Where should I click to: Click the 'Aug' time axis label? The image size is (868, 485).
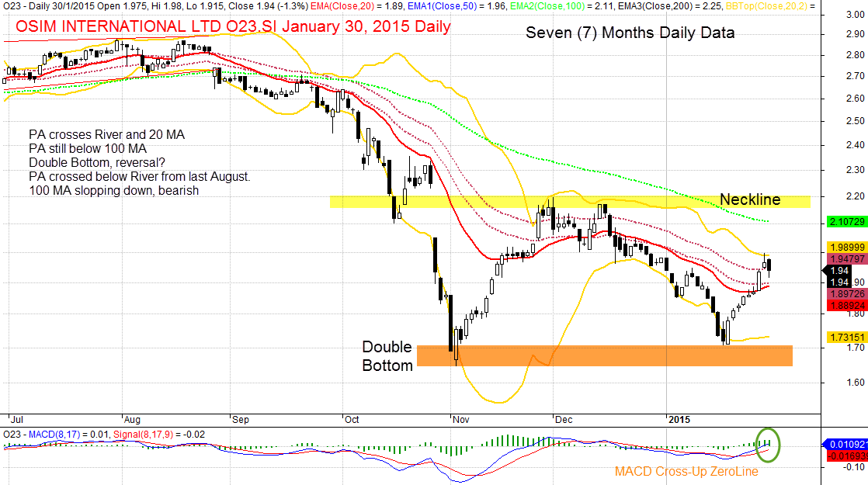(x=132, y=419)
